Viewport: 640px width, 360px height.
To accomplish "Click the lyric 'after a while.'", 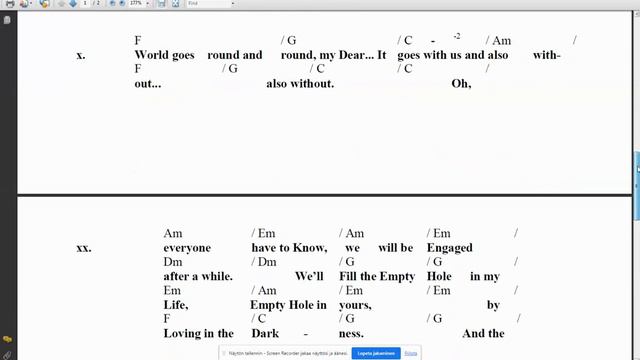I will tap(198, 276).
